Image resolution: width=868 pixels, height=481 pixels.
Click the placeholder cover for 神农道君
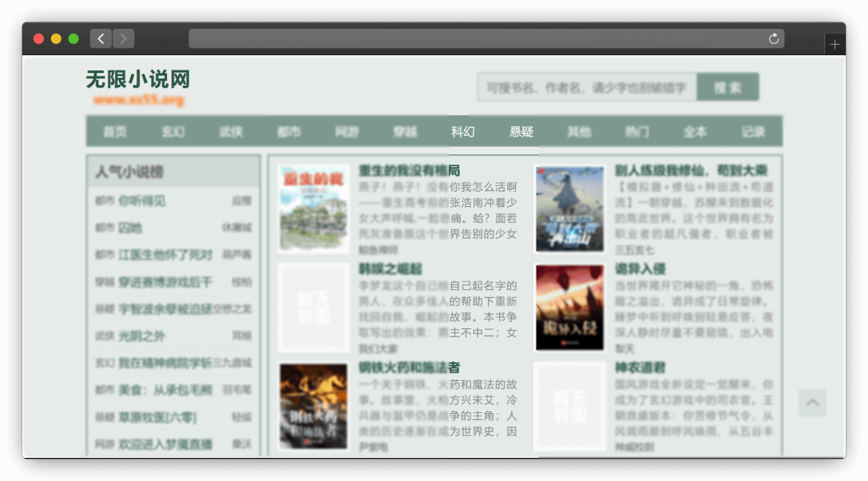coord(570,406)
